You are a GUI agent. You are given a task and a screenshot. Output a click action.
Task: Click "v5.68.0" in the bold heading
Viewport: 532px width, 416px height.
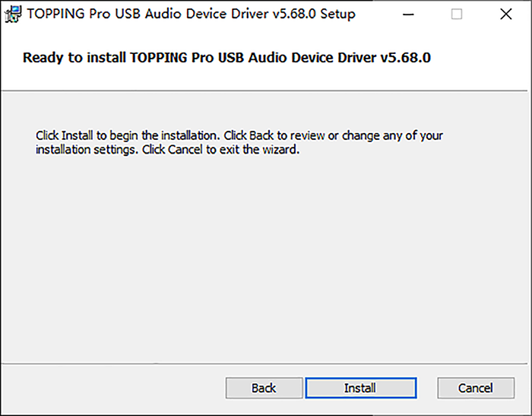pos(405,57)
